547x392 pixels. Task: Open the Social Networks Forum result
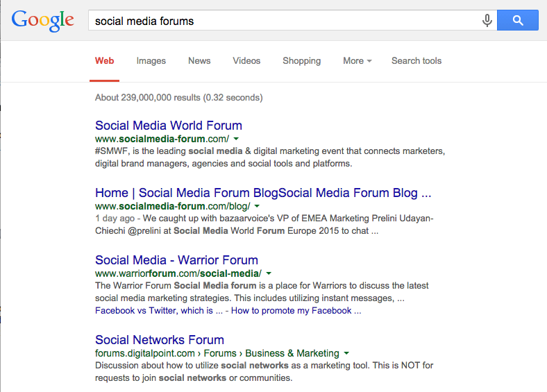[x=160, y=340]
